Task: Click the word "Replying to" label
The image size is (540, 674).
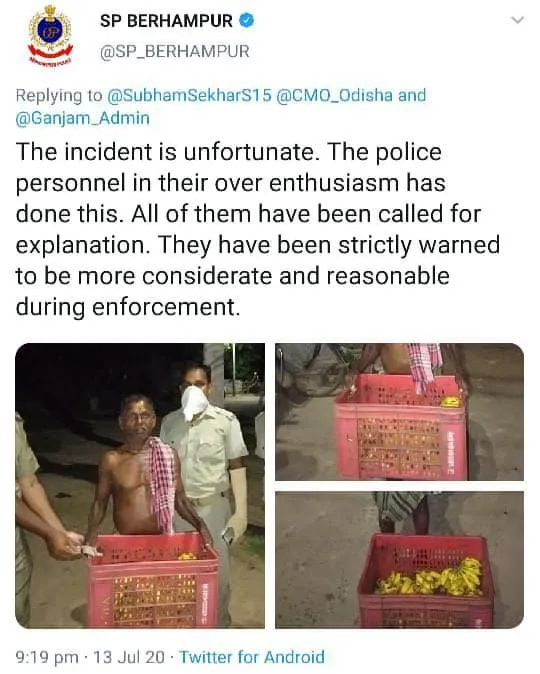Action: click(x=59, y=95)
